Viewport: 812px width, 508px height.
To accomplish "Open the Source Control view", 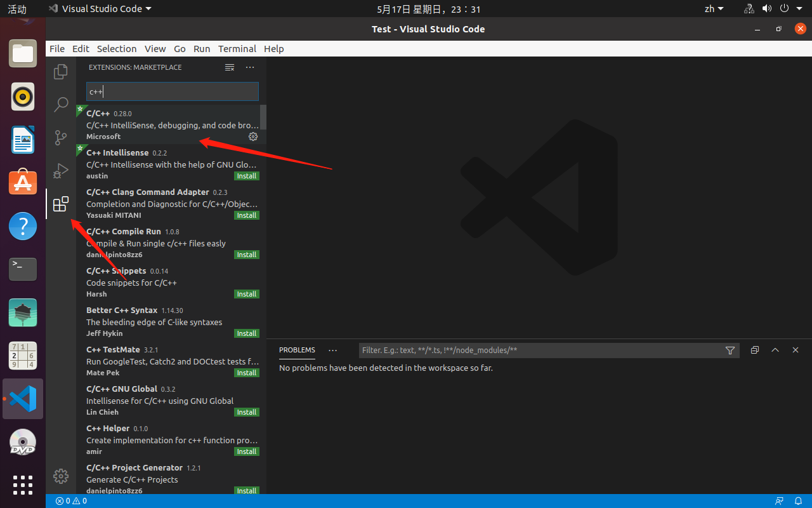I will [x=61, y=138].
